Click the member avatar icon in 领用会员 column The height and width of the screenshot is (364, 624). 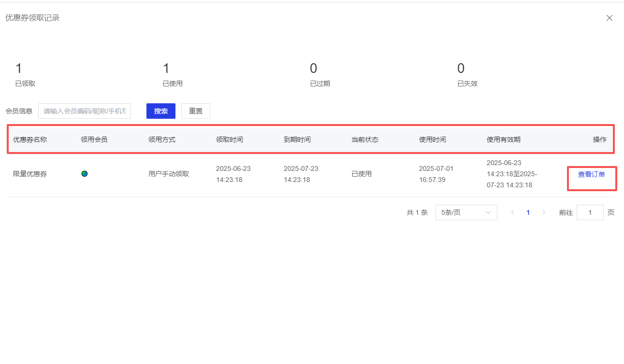pyautogui.click(x=85, y=174)
